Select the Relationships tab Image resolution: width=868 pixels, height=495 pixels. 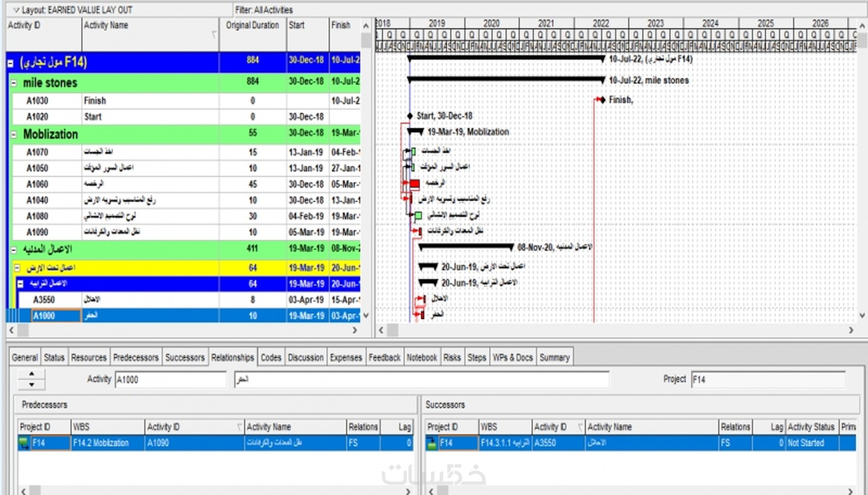coord(233,357)
